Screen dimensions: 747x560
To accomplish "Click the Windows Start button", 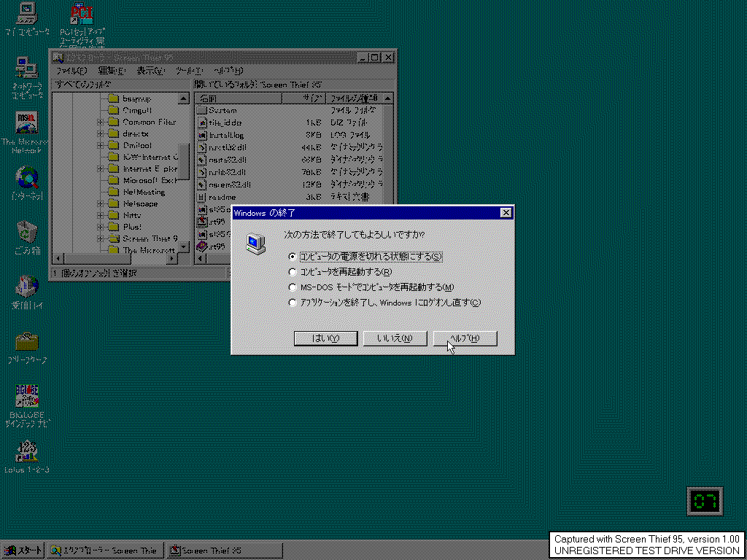I will click(x=23, y=551).
